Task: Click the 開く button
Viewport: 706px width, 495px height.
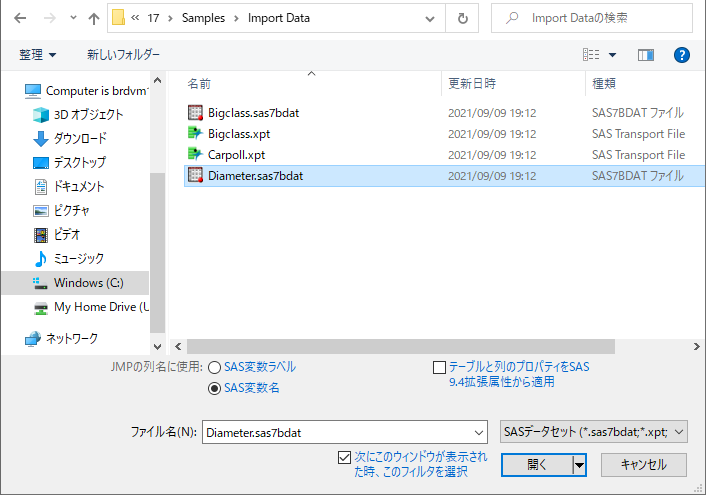Action: [x=537, y=465]
